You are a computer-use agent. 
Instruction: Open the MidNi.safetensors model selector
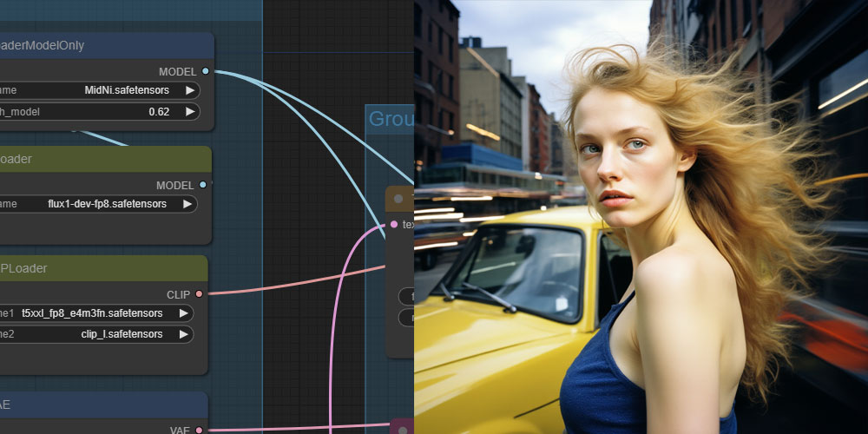point(100,90)
